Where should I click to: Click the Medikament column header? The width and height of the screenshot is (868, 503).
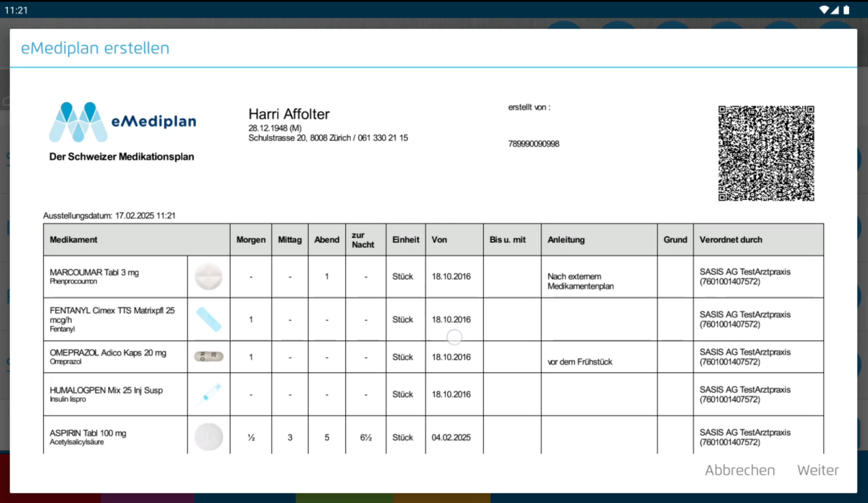73,240
